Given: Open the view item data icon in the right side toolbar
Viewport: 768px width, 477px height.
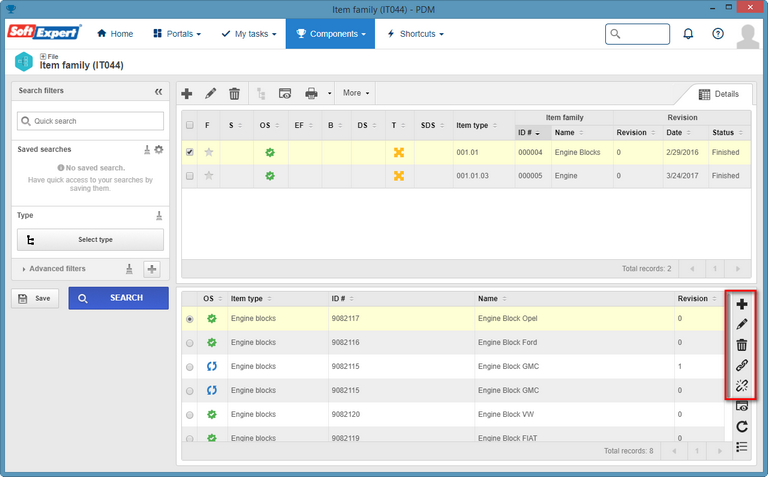Looking at the screenshot, I should pyautogui.click(x=742, y=406).
